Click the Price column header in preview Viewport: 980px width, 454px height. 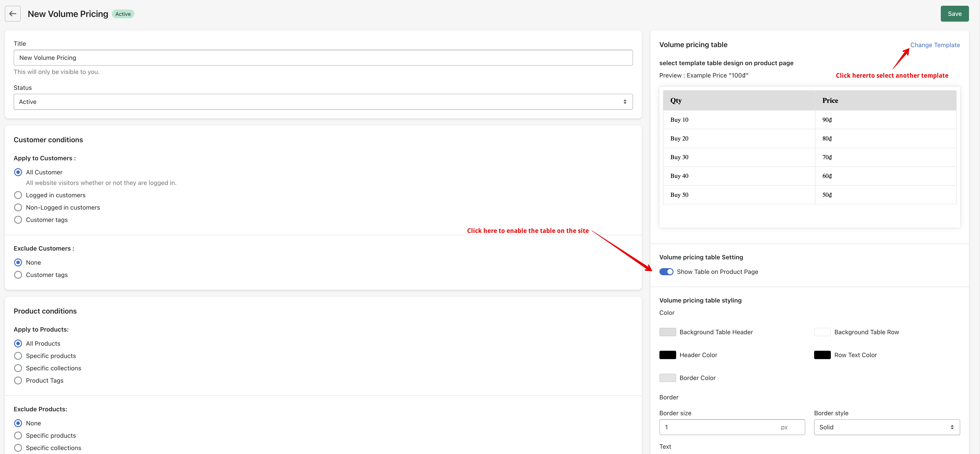click(886, 100)
